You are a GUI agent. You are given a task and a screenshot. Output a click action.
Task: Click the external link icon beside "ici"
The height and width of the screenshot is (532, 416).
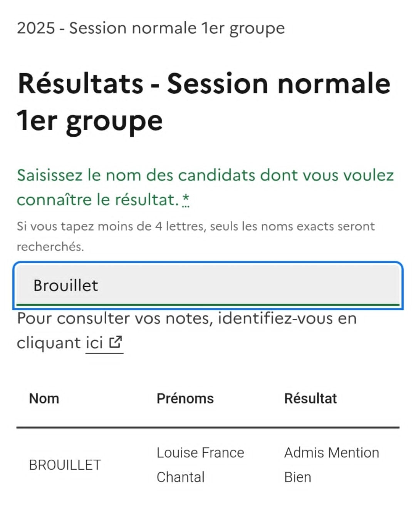[115, 342]
